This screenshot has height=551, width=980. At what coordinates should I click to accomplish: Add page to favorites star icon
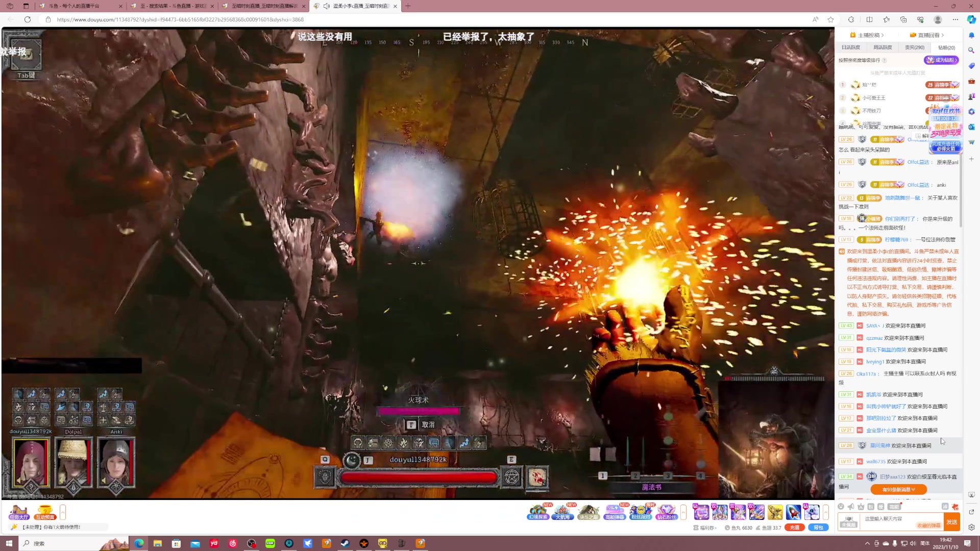[830, 19]
